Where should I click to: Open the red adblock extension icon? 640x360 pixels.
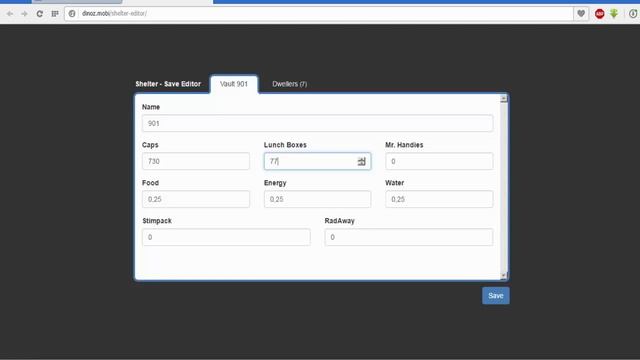(x=599, y=14)
